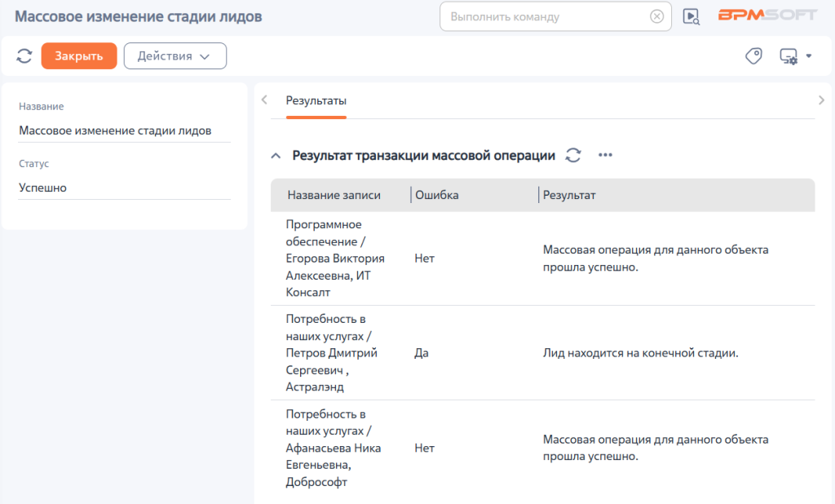The height and width of the screenshot is (504, 835).
Task: Click the success result text in Егорова row
Action: 656,259
